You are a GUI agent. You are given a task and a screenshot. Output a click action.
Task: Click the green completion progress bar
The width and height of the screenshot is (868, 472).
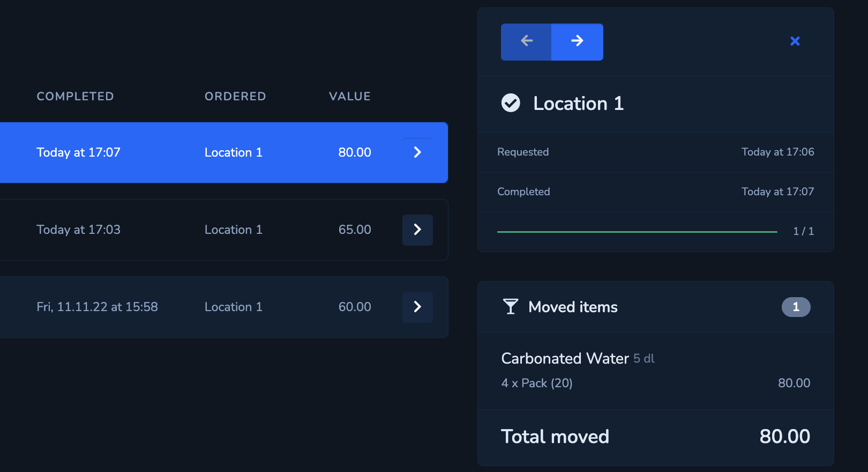(x=637, y=232)
